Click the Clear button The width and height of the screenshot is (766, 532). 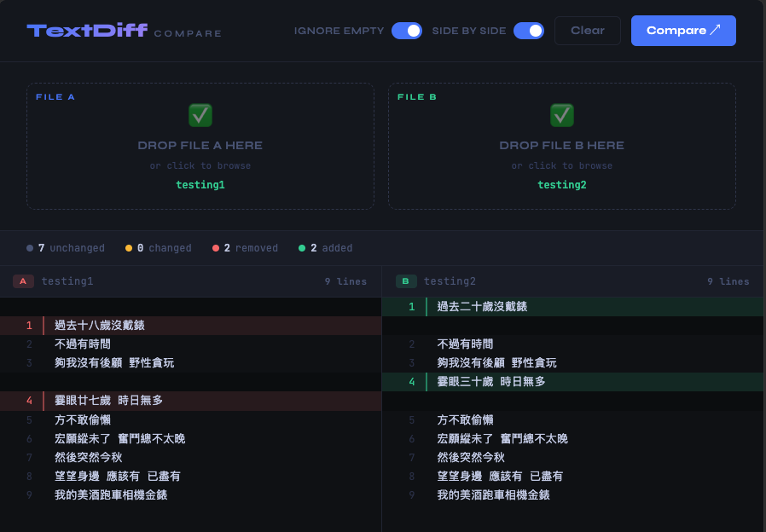[587, 31]
